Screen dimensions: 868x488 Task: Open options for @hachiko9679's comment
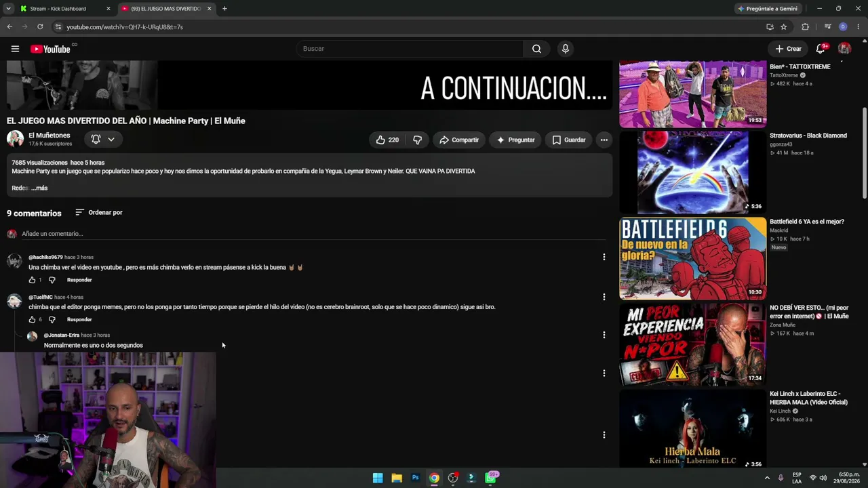604,258
